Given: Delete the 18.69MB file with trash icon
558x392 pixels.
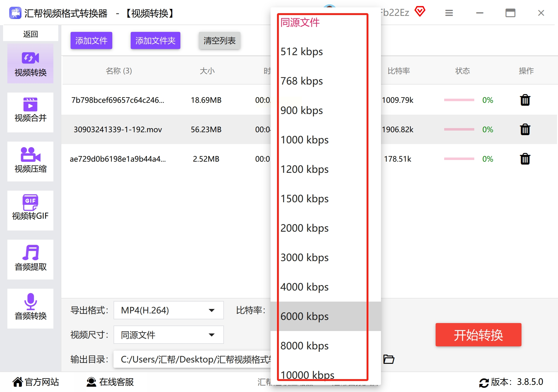Looking at the screenshot, I should point(525,100).
